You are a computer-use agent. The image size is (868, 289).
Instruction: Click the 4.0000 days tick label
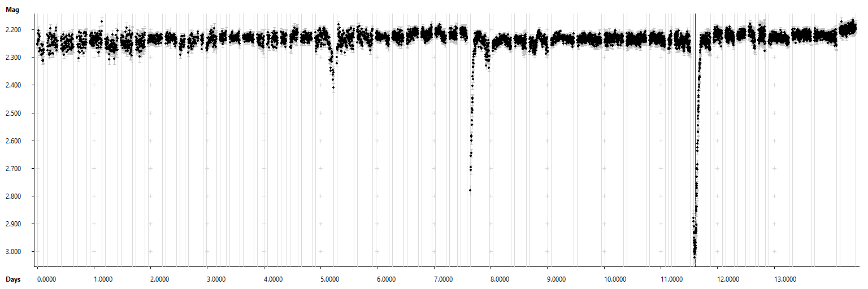point(272,279)
